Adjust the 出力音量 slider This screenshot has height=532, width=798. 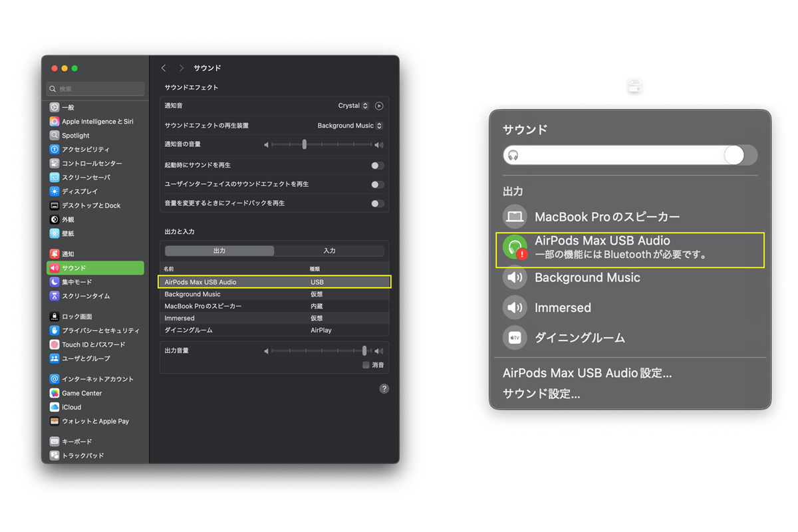tap(323, 350)
